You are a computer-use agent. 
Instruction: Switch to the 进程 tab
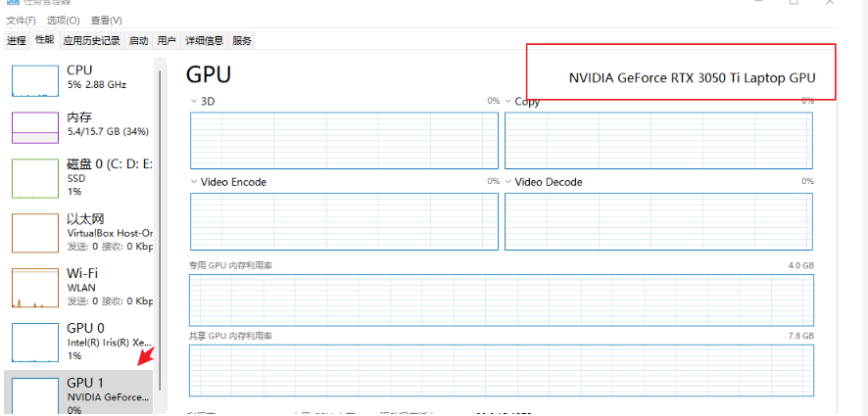tap(17, 40)
